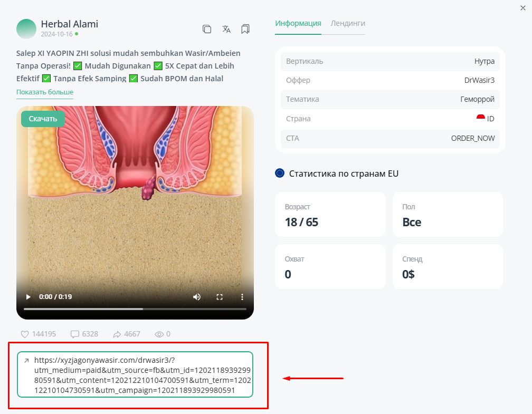Click the Статистика по странам EU heading
Screen dimensions: 532x414
pos(344,174)
